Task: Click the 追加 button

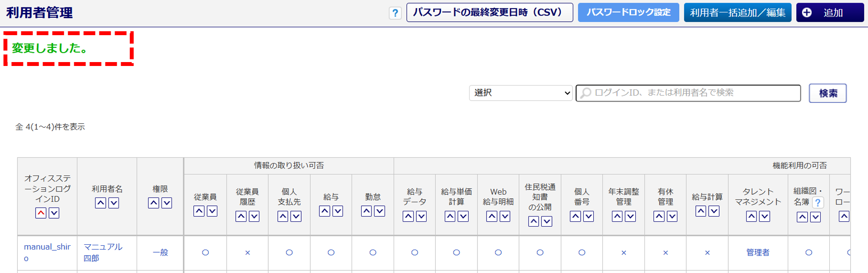Action: tap(830, 13)
